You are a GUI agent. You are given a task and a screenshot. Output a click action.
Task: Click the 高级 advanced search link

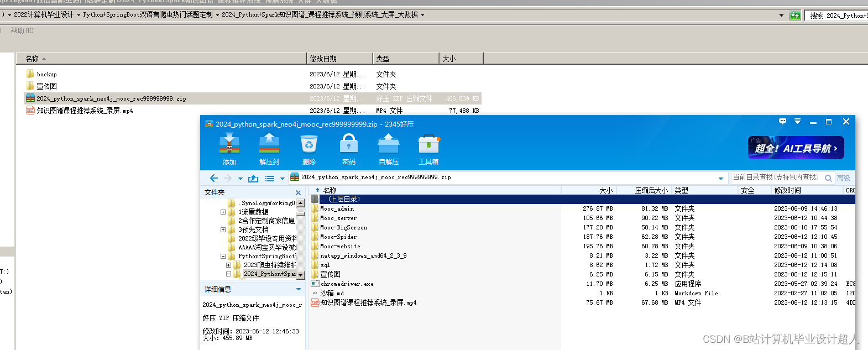[843, 178]
